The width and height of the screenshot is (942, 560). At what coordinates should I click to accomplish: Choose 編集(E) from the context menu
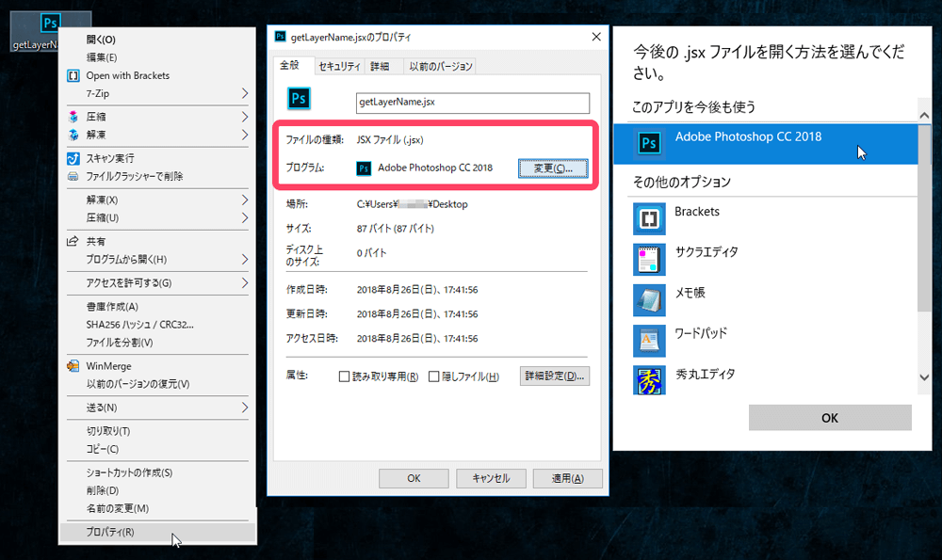157,57
